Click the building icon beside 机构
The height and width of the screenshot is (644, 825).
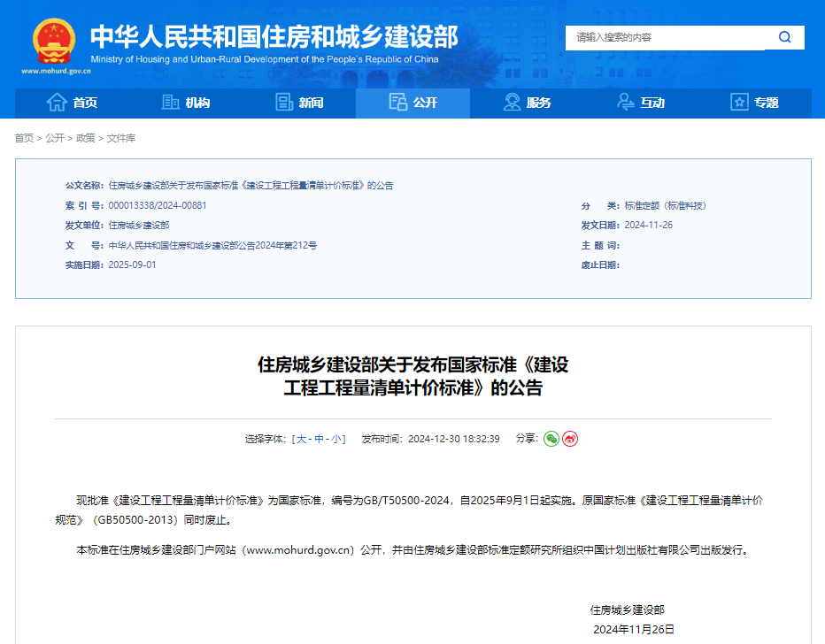click(170, 103)
